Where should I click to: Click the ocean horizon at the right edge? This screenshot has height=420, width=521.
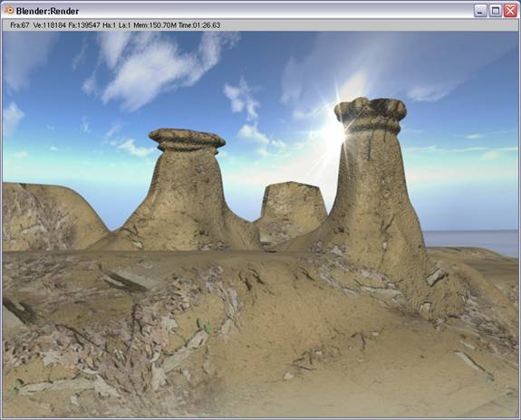472,241
